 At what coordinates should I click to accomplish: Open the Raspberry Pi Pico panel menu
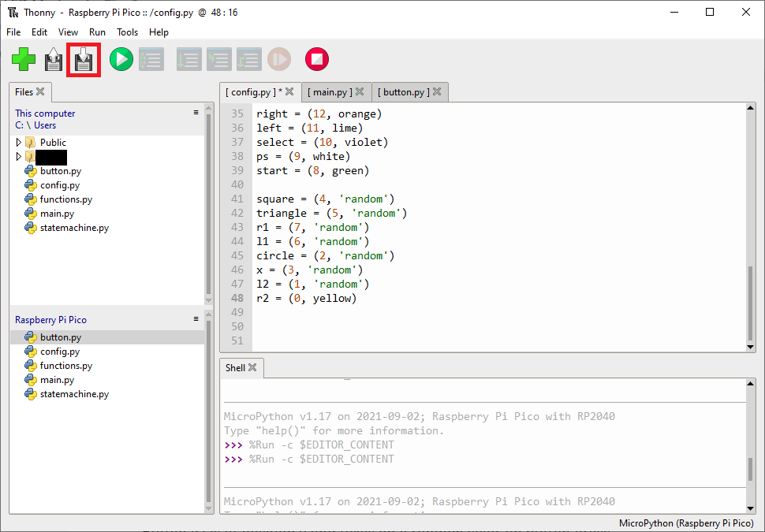(x=196, y=319)
